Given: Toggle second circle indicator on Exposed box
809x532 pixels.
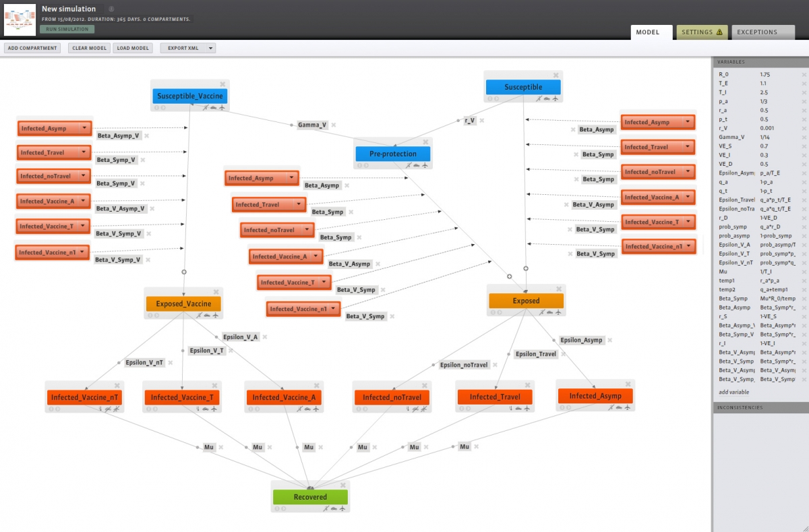Looking at the screenshot, I should click(498, 312).
